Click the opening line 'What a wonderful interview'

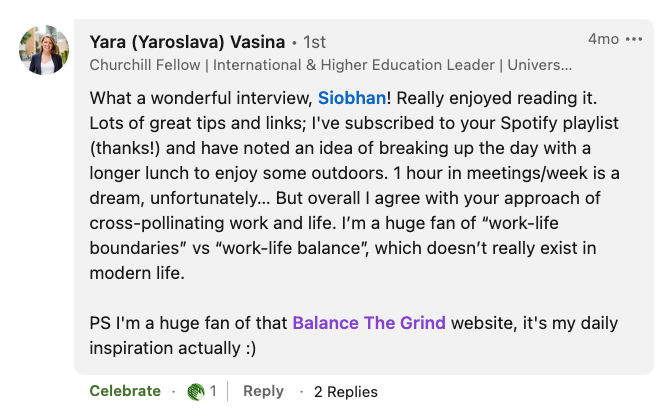pyautogui.click(x=200, y=98)
